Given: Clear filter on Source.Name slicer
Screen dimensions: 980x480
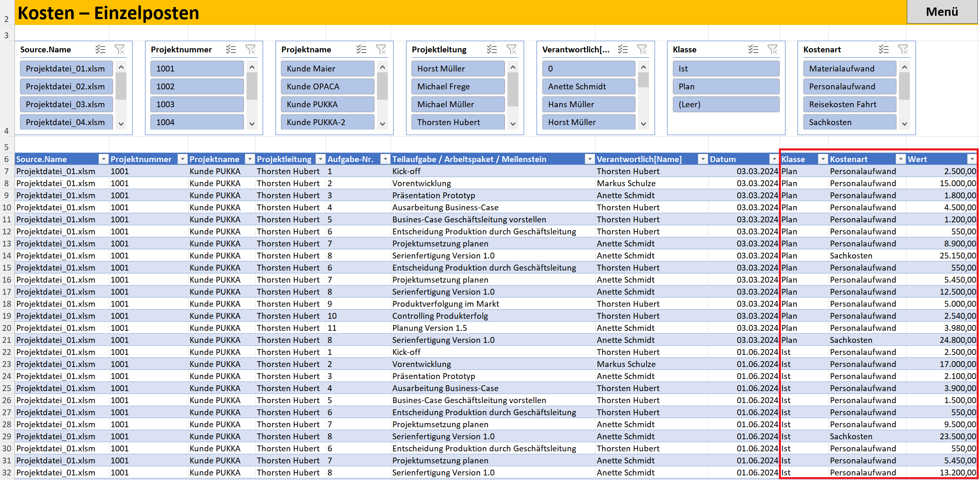Looking at the screenshot, I should [120, 49].
